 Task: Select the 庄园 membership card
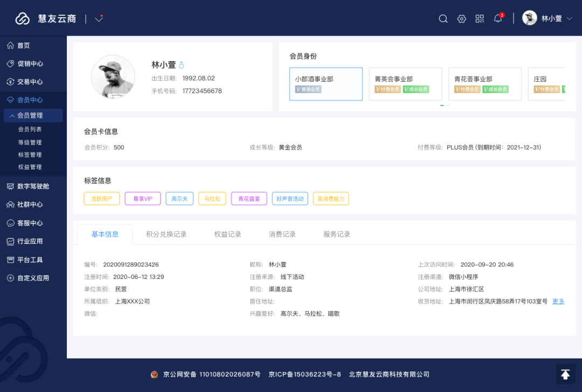(x=546, y=84)
